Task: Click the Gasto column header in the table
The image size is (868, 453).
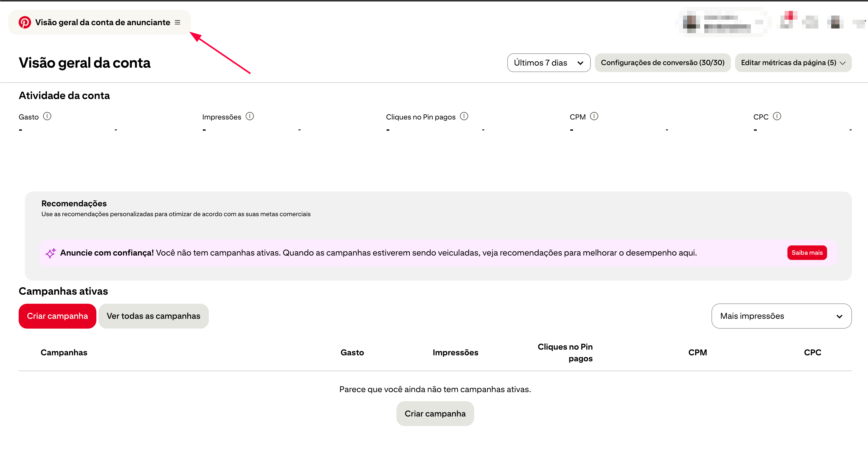Action: [x=352, y=352]
